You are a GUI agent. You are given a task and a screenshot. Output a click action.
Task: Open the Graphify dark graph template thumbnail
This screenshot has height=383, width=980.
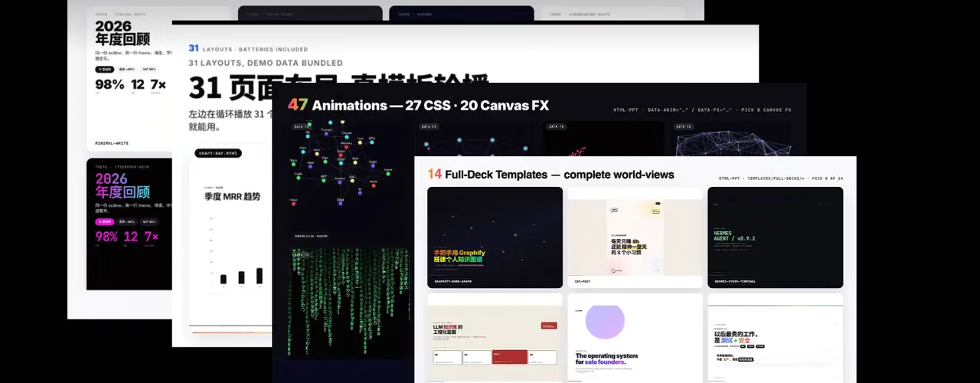pos(495,237)
